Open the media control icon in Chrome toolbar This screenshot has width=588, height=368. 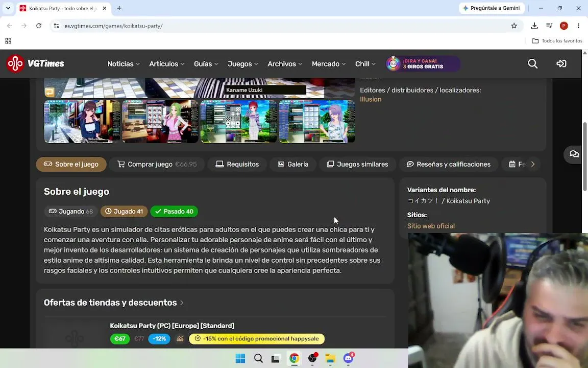point(549,26)
